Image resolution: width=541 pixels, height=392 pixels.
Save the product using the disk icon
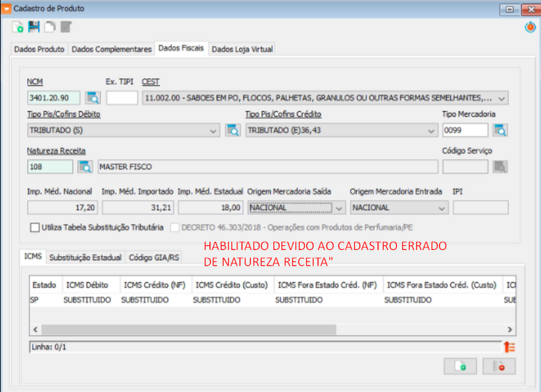(x=32, y=26)
